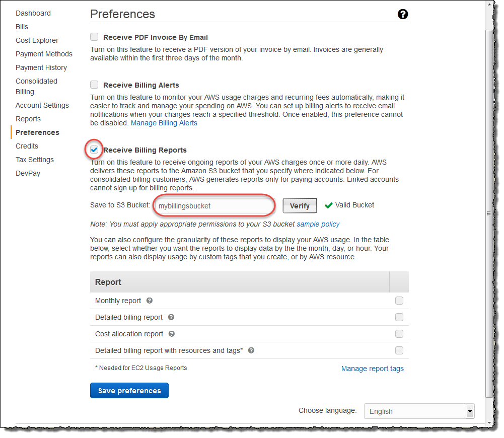Click the help icon next to Cost allocation report
The image size is (504, 438).
[x=171, y=334]
